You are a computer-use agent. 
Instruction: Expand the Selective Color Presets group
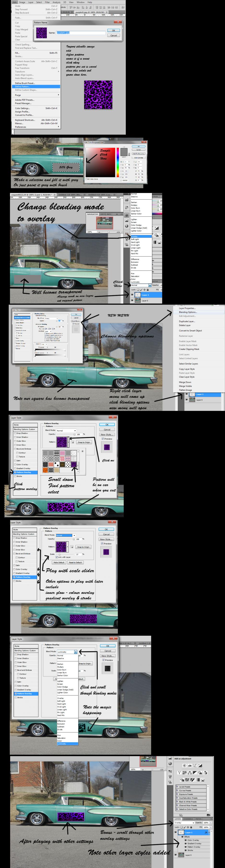pyautogui.click(x=177, y=809)
